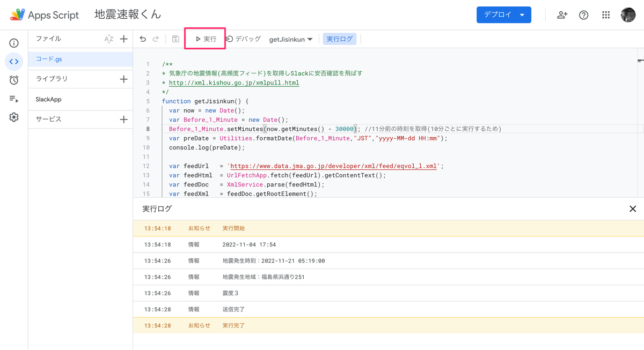
Task: Click the share project person-plus icon
Action: (x=562, y=15)
